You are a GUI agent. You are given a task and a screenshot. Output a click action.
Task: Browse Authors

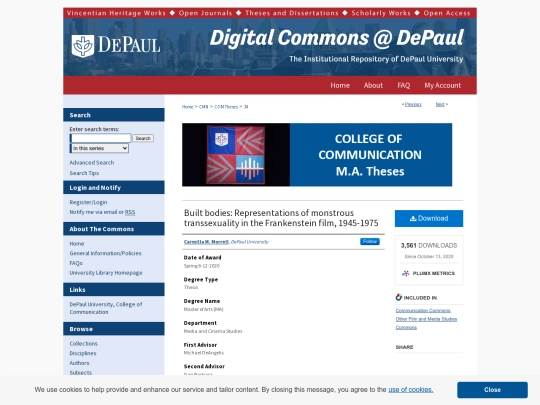tap(79, 363)
